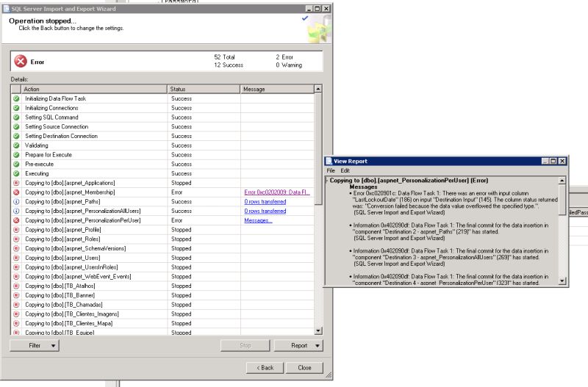Click the stopped icon next to aspnet_UsersInRoles row

point(16,267)
